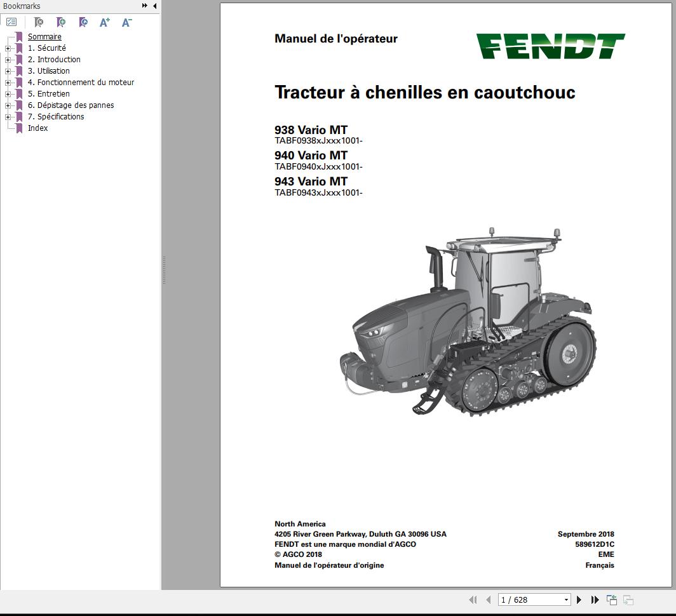Click the Septembre 2018 date text
Viewport: 676px width, 616px height.
pos(586,534)
